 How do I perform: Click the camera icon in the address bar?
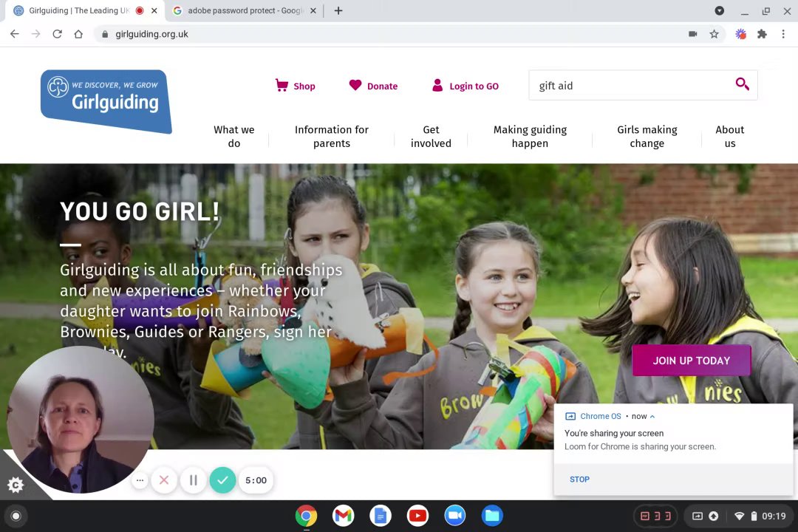(692, 34)
